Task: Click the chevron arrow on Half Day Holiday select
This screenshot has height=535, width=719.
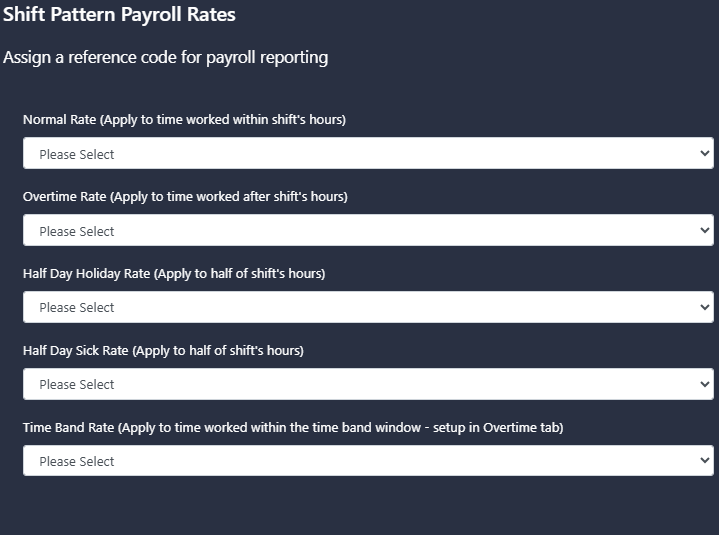Action: click(705, 307)
